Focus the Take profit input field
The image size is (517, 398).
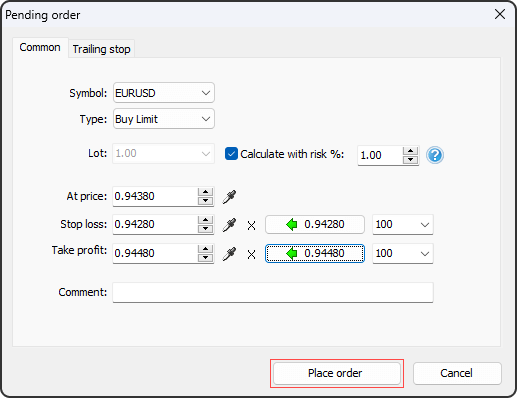coord(155,253)
